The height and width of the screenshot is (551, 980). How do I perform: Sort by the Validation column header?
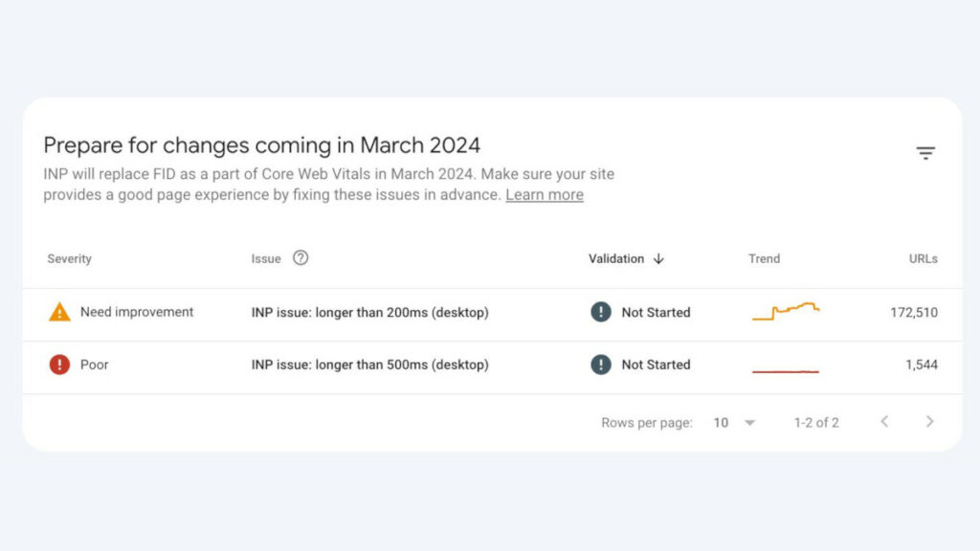tap(616, 258)
